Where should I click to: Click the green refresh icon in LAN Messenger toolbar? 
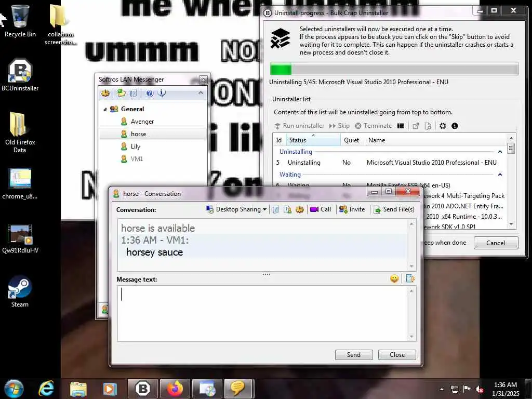coord(121,93)
